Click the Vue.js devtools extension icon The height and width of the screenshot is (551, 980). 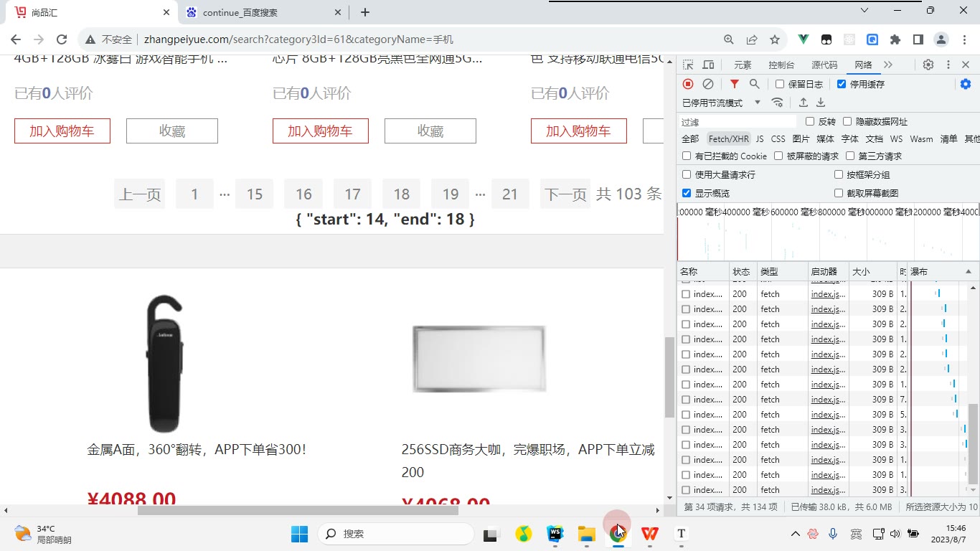click(x=804, y=39)
